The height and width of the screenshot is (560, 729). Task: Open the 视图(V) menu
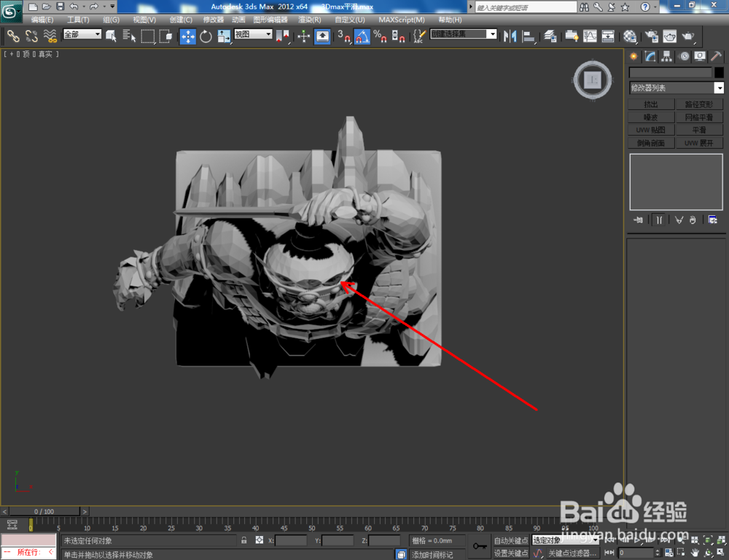point(144,20)
